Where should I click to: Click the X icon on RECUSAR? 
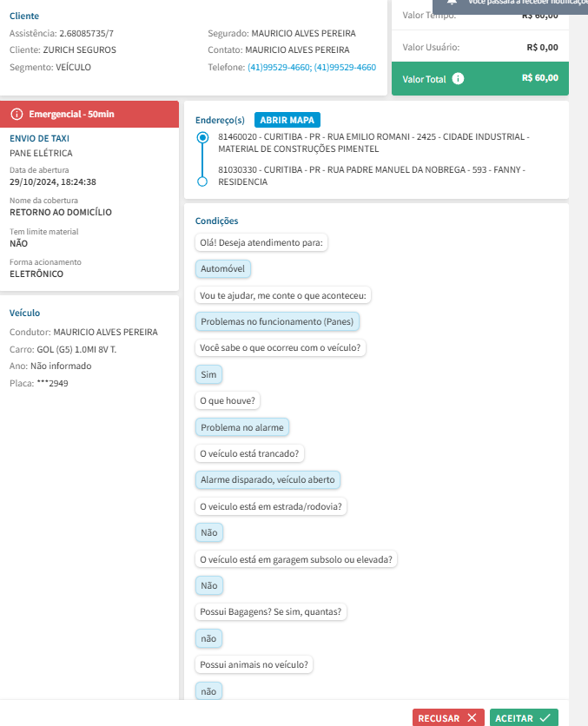coord(472,718)
